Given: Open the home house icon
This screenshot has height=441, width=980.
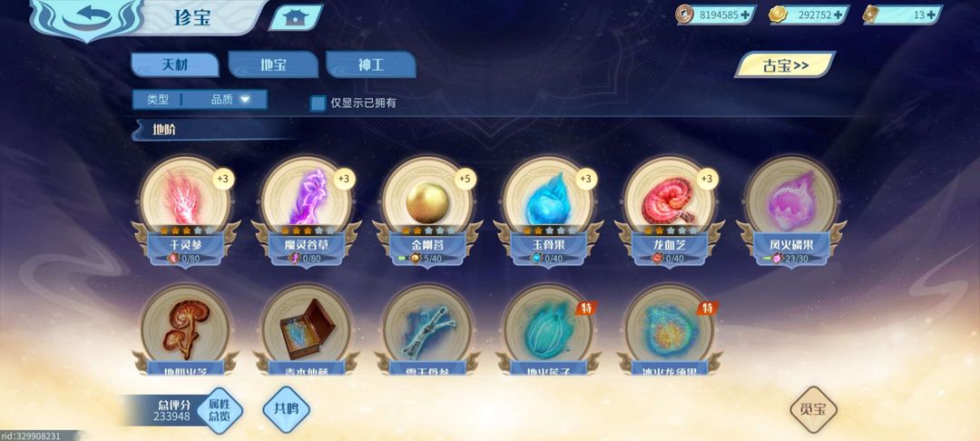Looking at the screenshot, I should [x=294, y=17].
